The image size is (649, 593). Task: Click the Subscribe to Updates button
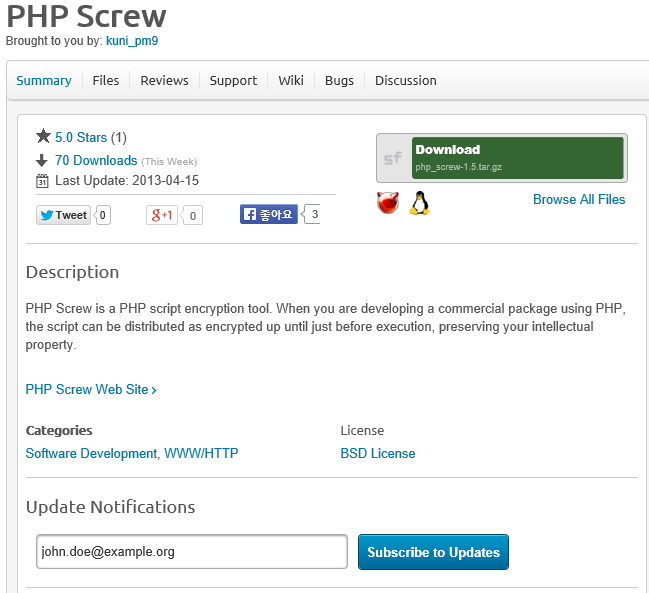point(433,552)
